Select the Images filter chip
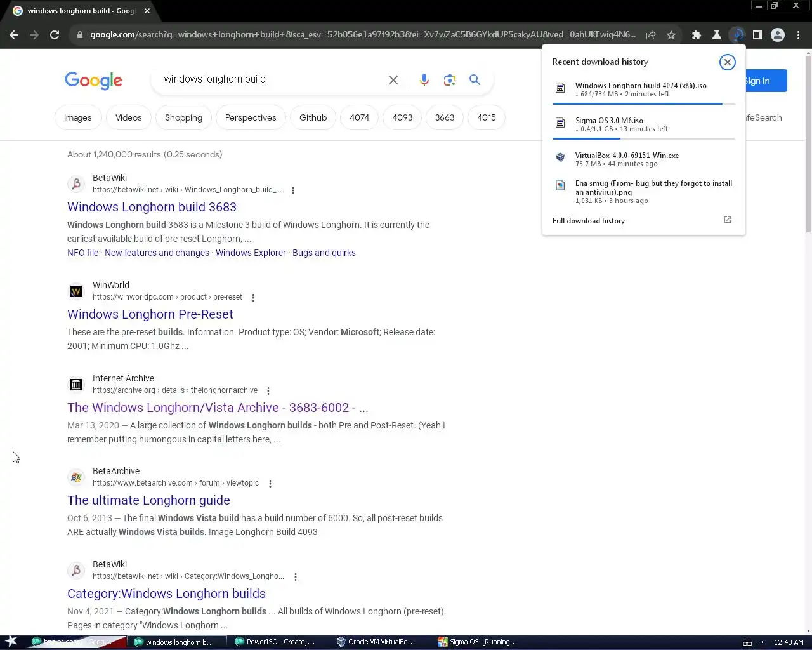The image size is (812, 650). coord(78,118)
